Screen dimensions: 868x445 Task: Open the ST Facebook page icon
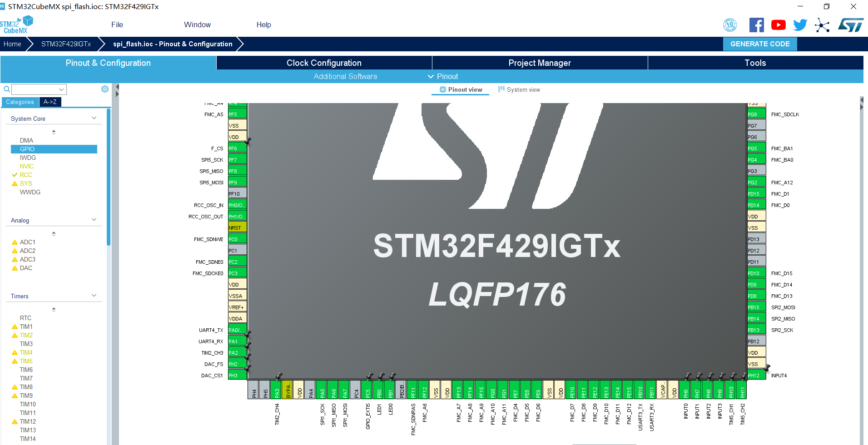tap(756, 25)
